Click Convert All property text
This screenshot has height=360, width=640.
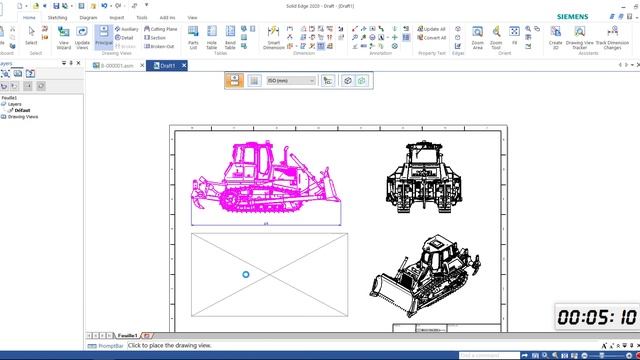[x=431, y=38]
